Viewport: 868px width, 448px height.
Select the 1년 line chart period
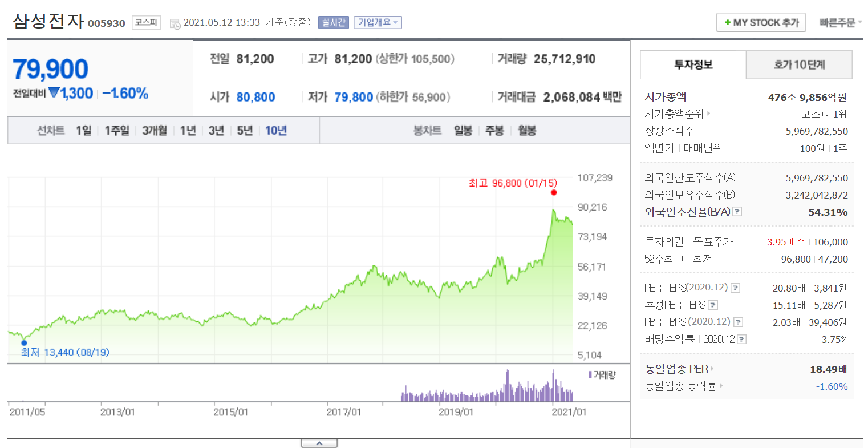click(x=188, y=131)
